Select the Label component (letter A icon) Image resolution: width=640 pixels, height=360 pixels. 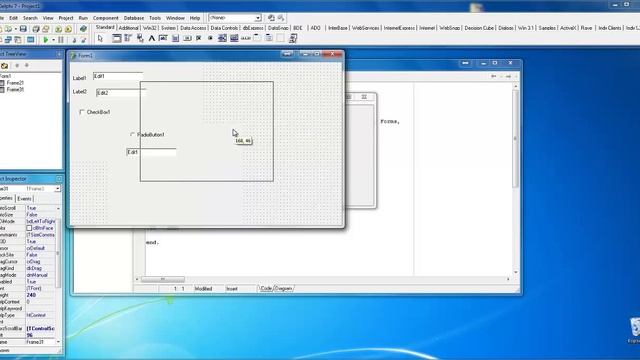pos(152,38)
